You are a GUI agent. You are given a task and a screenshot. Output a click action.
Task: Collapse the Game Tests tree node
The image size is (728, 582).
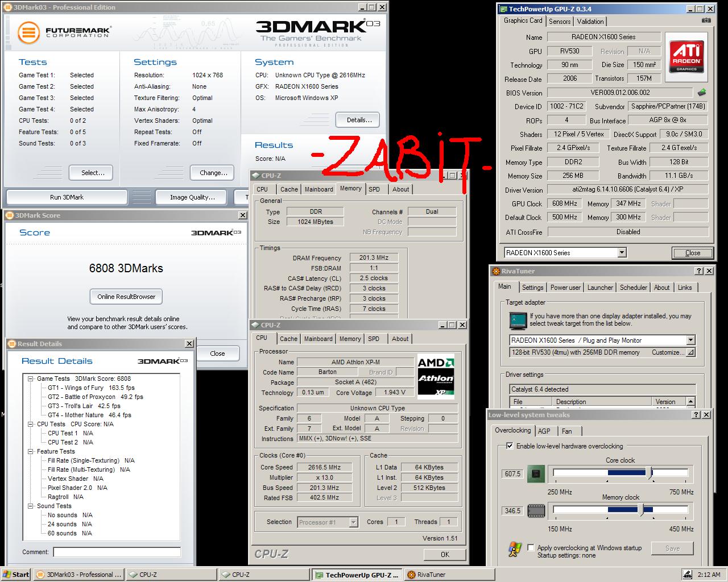(x=31, y=379)
